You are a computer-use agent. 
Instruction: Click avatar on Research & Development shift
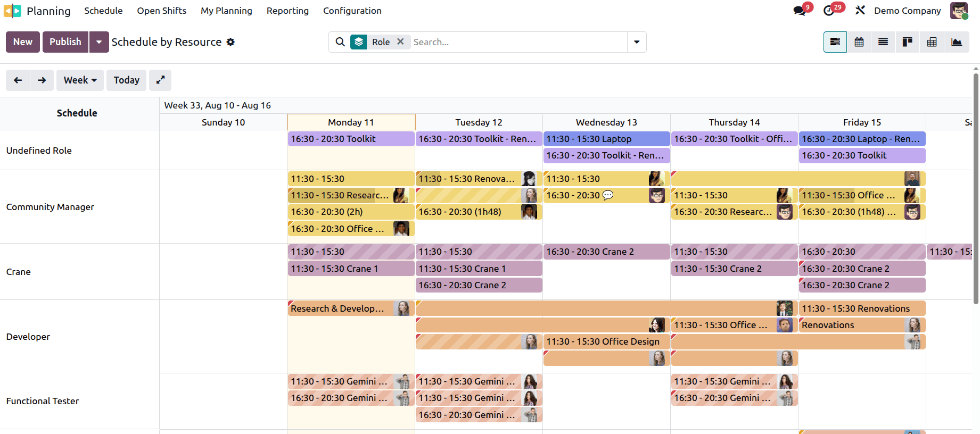(x=403, y=308)
